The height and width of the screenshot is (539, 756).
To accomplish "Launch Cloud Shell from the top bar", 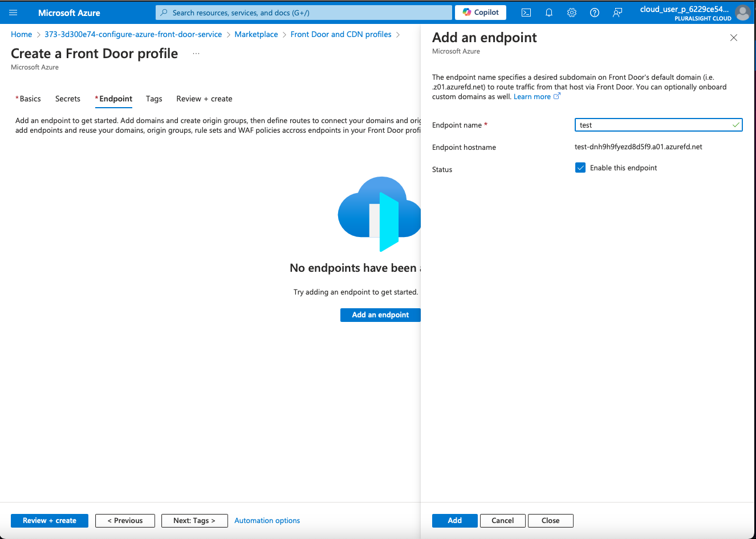I will point(526,13).
